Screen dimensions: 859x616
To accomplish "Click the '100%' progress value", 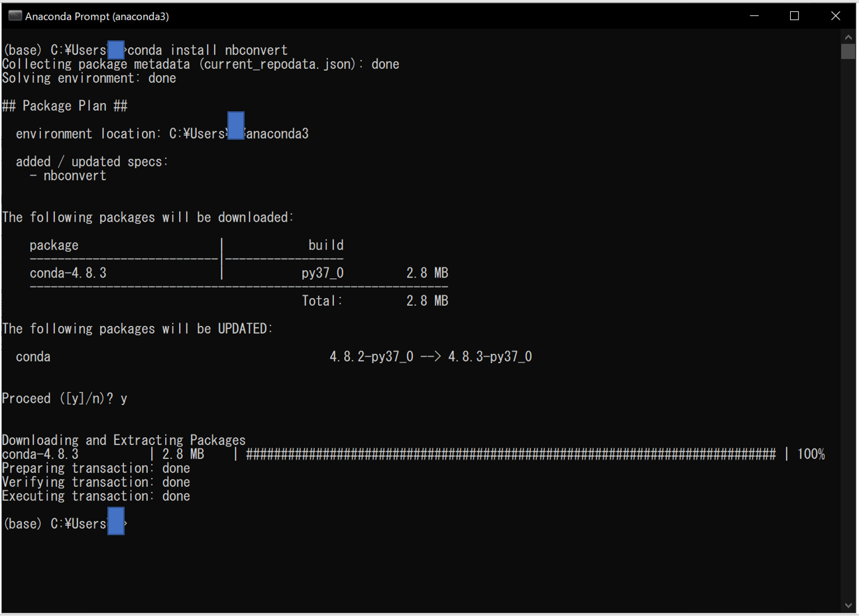I will coord(811,454).
